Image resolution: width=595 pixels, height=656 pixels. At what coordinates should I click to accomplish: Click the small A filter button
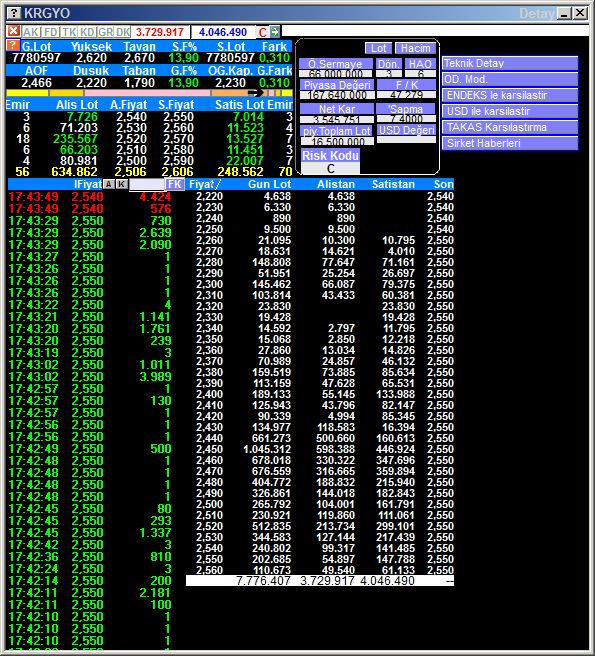point(109,184)
